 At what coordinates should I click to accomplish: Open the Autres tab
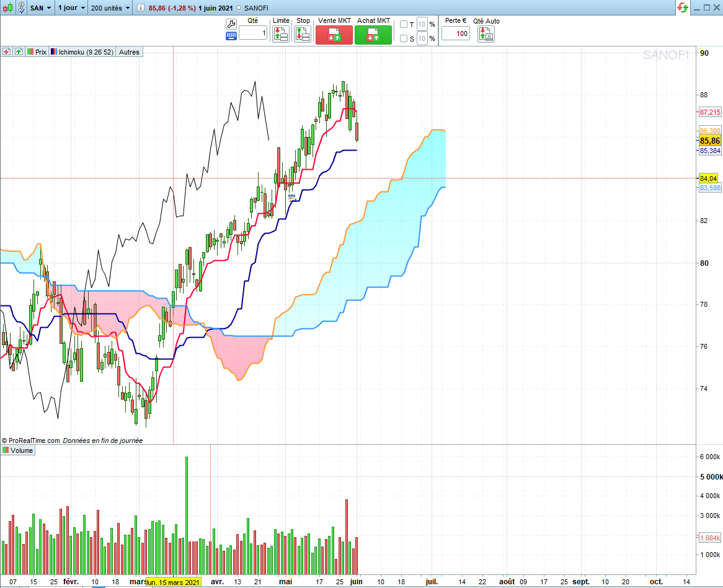click(129, 51)
